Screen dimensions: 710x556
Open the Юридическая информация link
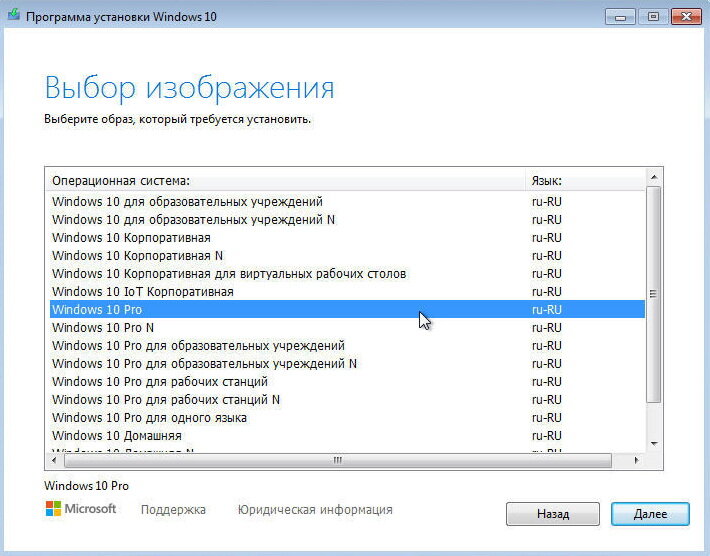[x=315, y=510]
